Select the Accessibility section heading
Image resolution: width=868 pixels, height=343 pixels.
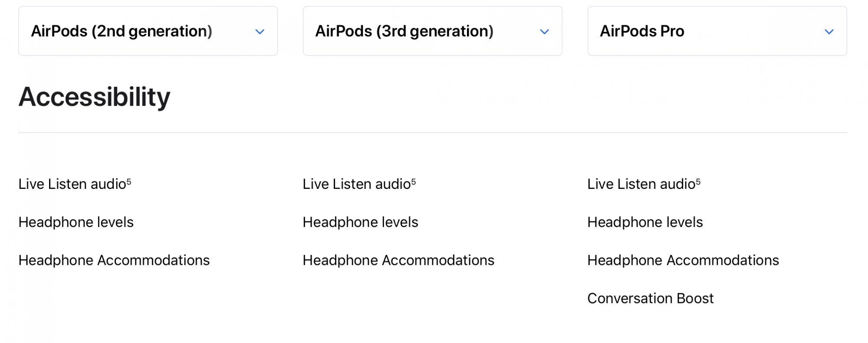pyautogui.click(x=94, y=97)
